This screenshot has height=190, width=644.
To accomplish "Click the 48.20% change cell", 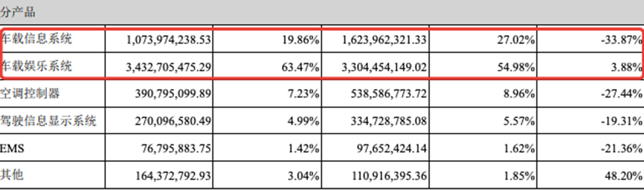I will (x=624, y=176).
